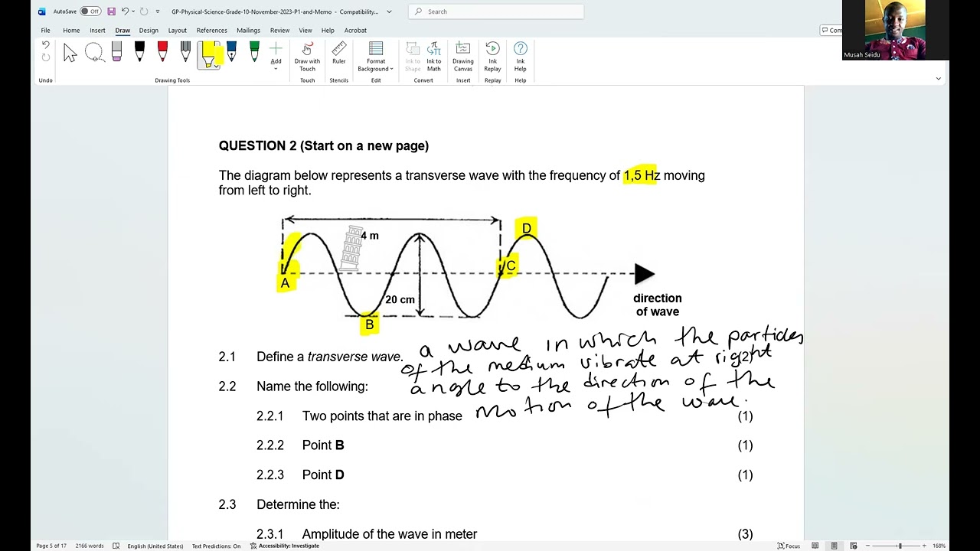The height and width of the screenshot is (551, 980).
Task: Click the heading QUESTION 2 (Start on a new page)
Action: pyautogui.click(x=324, y=145)
